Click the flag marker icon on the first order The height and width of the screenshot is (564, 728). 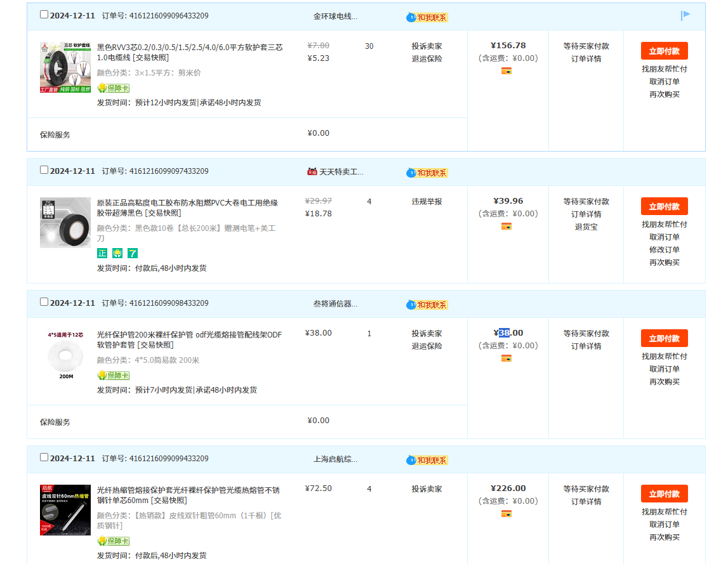[x=685, y=15]
